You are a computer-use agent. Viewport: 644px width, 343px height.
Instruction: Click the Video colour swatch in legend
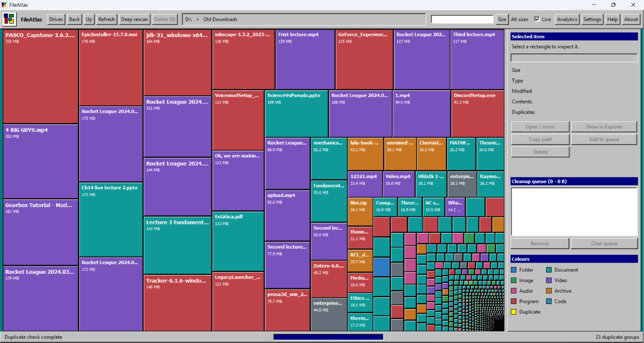(x=549, y=280)
